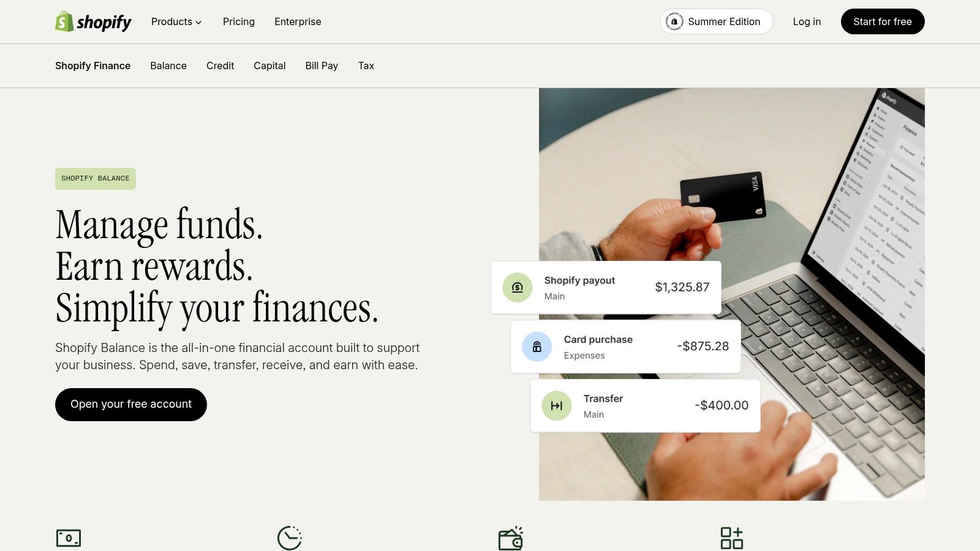
Task: Click the apps grid plus feature icon
Action: tap(732, 538)
